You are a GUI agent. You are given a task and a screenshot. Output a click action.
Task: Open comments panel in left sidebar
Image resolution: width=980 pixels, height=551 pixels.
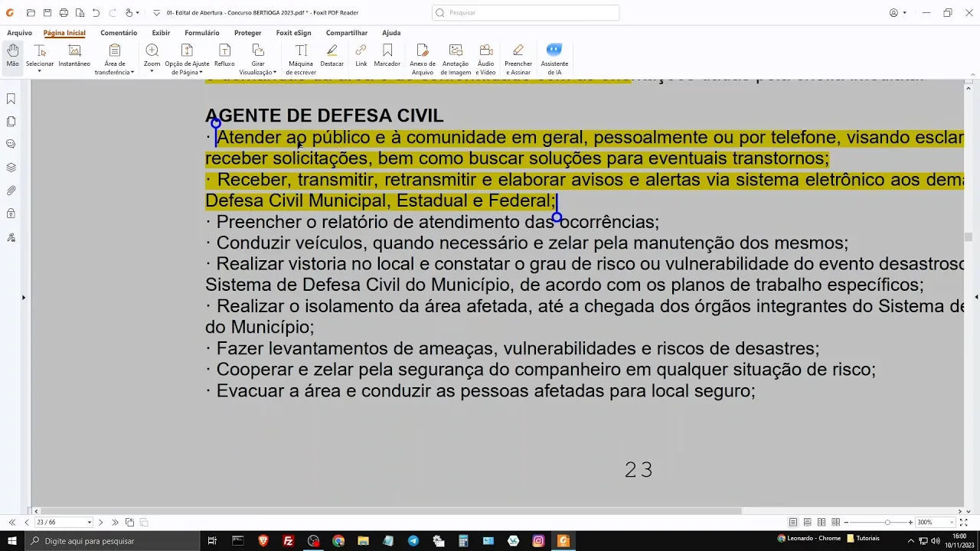coord(11,144)
